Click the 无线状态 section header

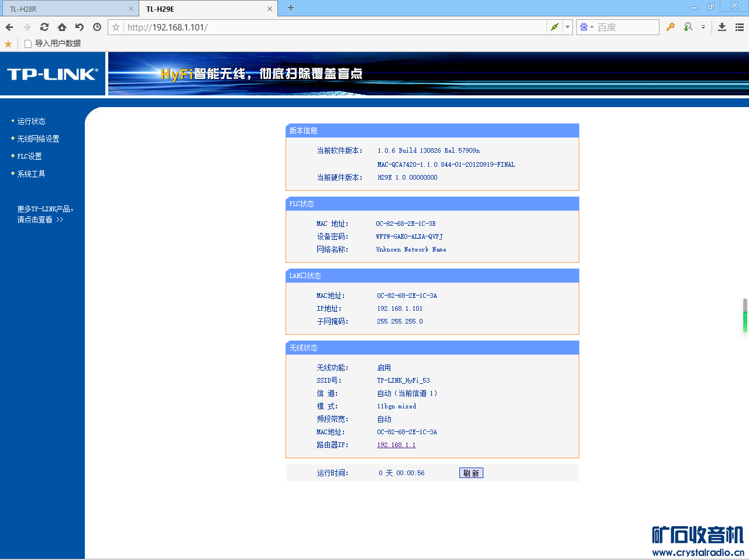coord(432,348)
